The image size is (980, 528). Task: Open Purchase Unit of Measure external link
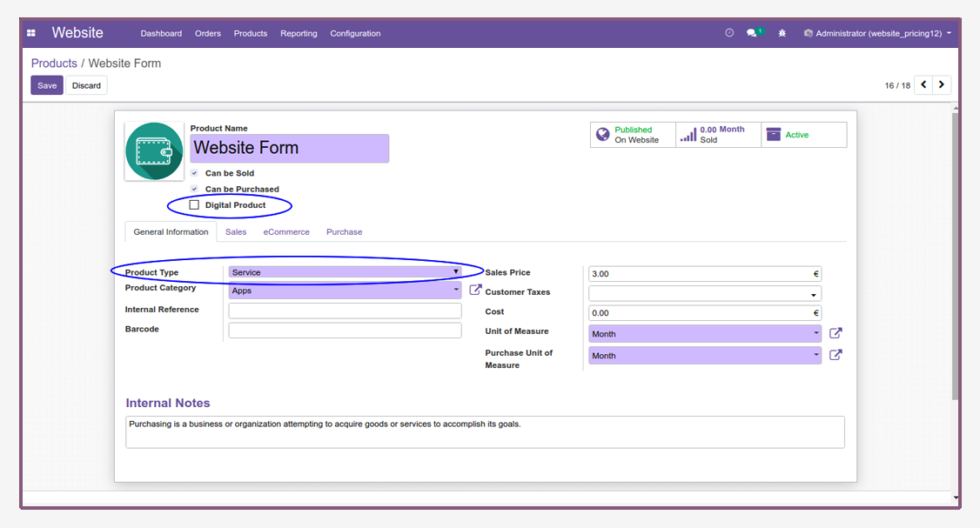click(x=836, y=355)
